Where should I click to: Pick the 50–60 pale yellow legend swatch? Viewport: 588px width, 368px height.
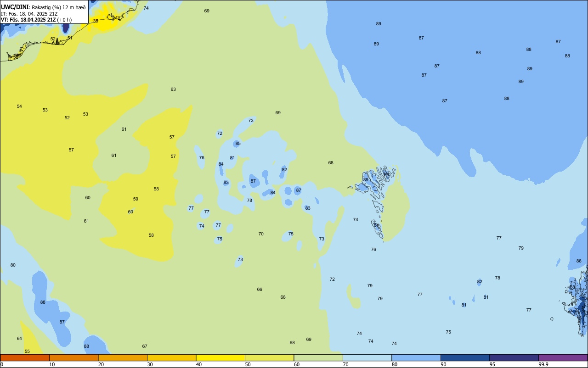269,357
